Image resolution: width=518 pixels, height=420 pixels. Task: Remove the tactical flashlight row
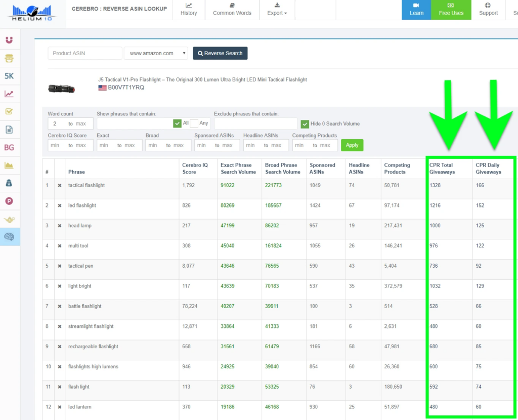click(60, 185)
